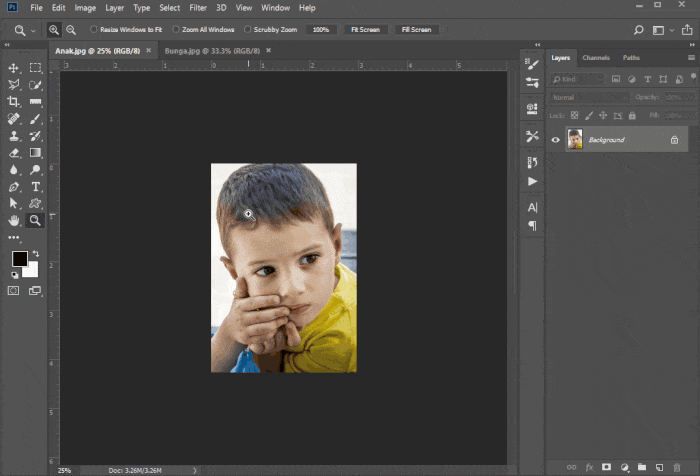Open the Fill value dropdown
Viewport: 700px width, 476px height.
pos(680,116)
